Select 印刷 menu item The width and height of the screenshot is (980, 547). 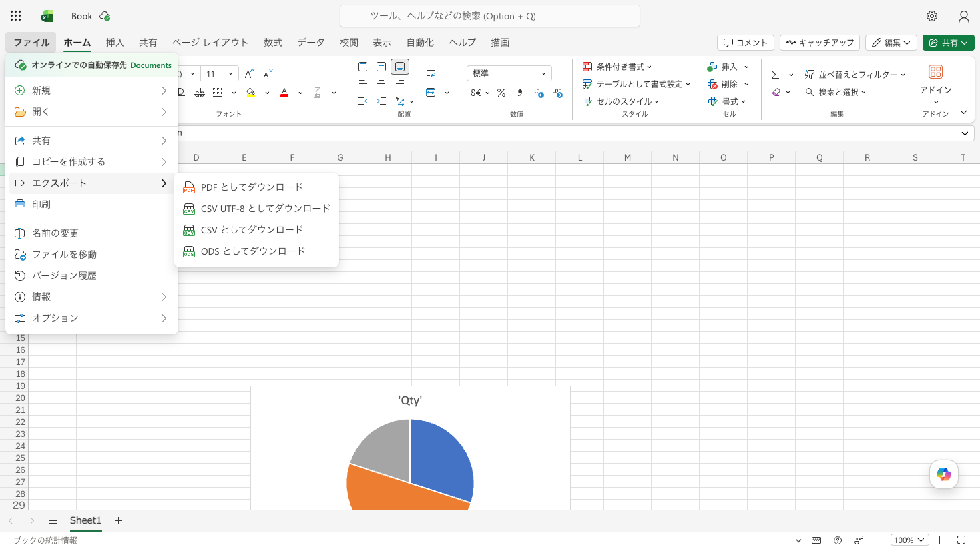pos(92,205)
